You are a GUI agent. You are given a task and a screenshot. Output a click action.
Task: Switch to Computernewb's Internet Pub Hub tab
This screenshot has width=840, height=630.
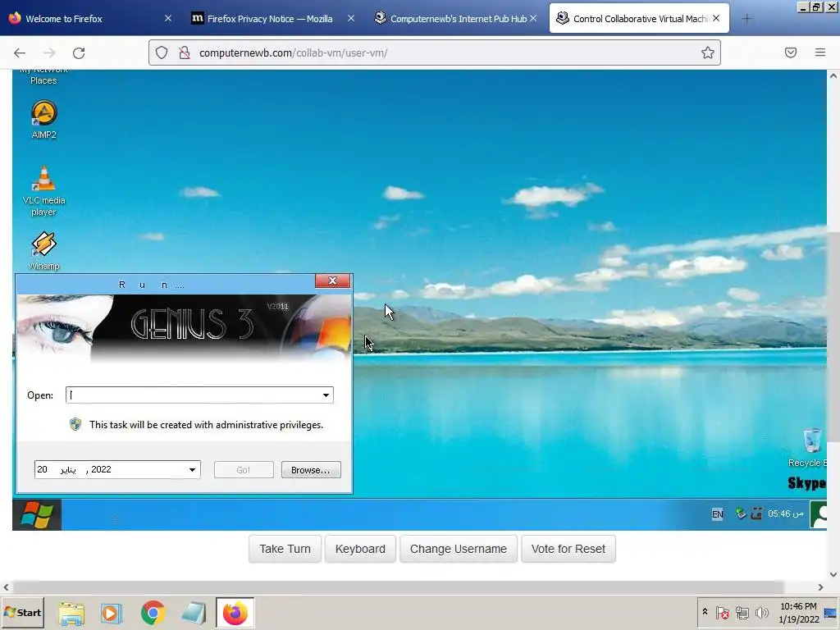click(459, 19)
